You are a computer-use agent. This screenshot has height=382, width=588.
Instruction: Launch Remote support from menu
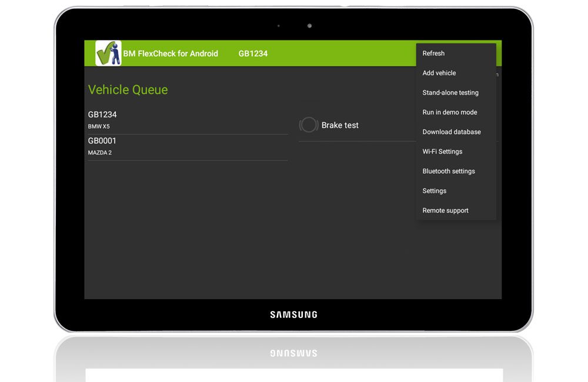(446, 210)
